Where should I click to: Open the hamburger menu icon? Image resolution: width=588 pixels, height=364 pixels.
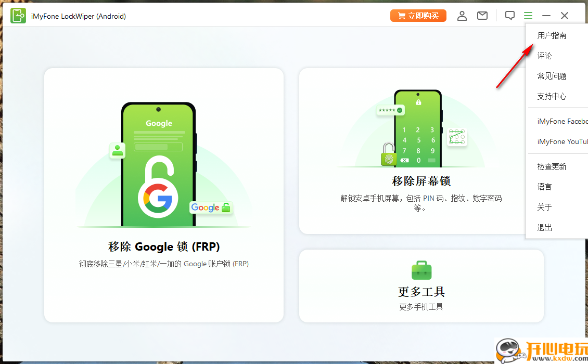[528, 15]
